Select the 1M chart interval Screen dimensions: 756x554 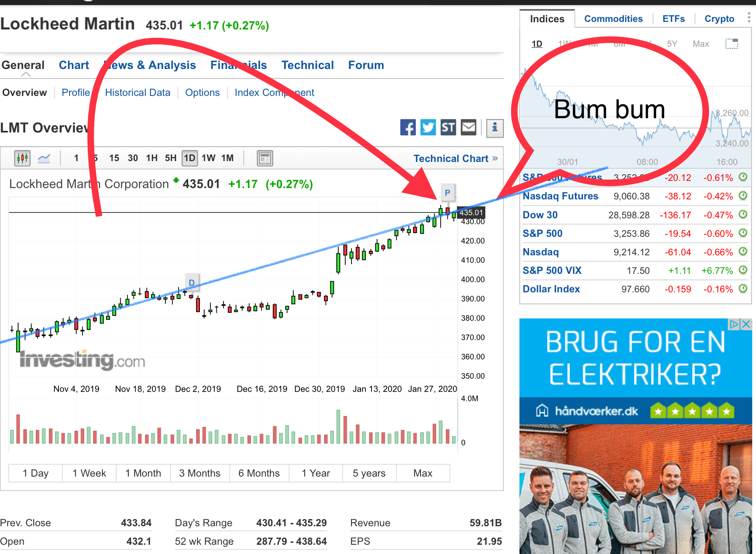click(228, 158)
